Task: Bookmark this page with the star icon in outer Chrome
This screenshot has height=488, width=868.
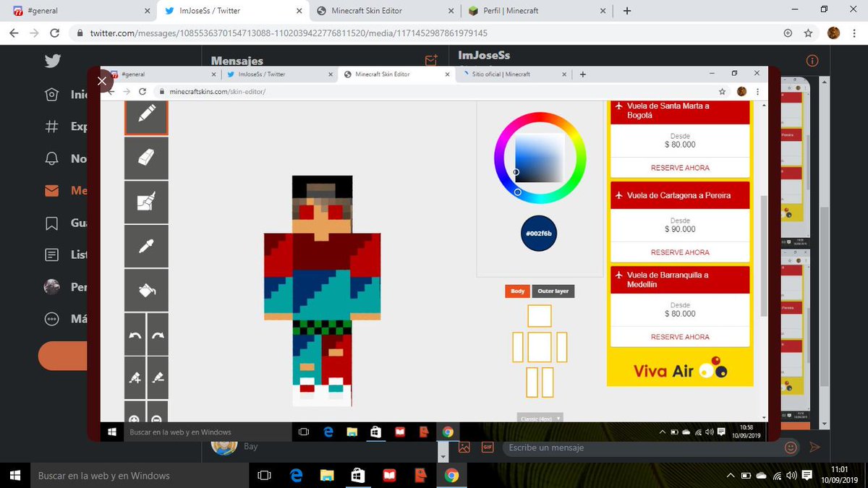Action: pos(809,33)
